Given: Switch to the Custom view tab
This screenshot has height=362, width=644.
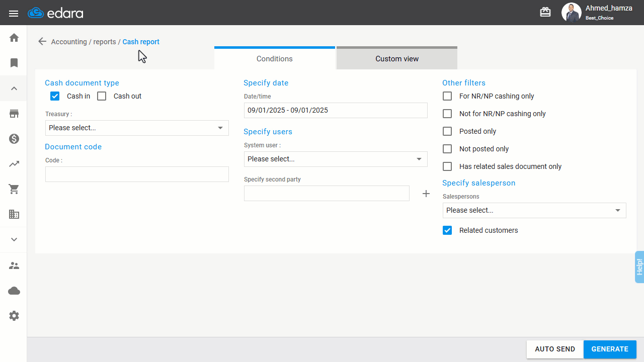Looking at the screenshot, I should 397,58.
